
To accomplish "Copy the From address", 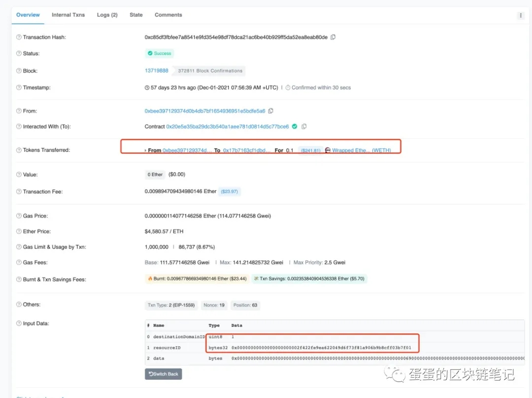I will pos(270,110).
